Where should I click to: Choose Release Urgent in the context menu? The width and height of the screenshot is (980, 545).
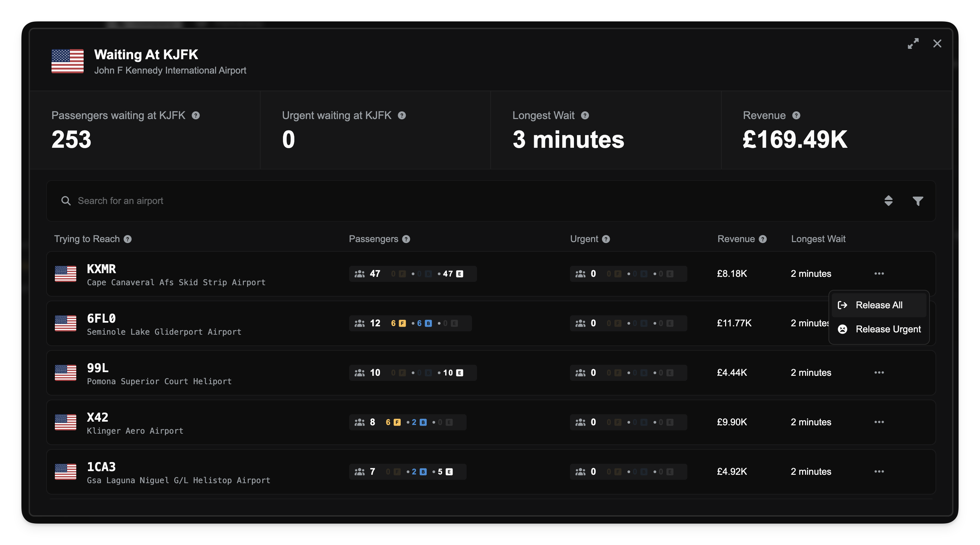[x=888, y=329]
